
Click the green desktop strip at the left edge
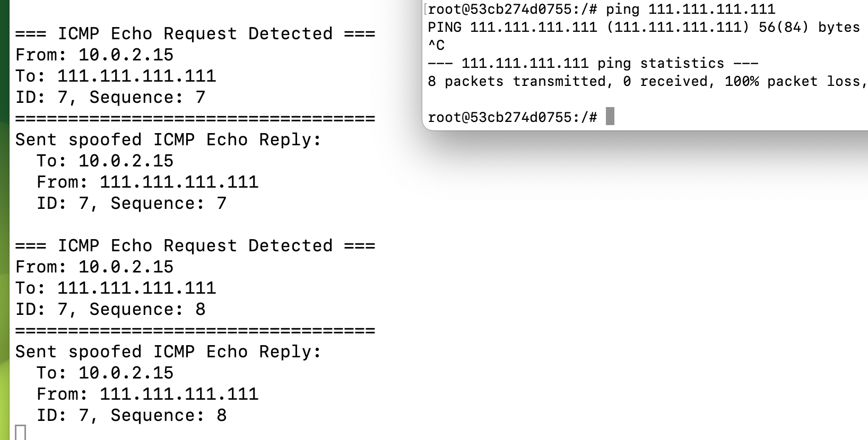point(4,212)
